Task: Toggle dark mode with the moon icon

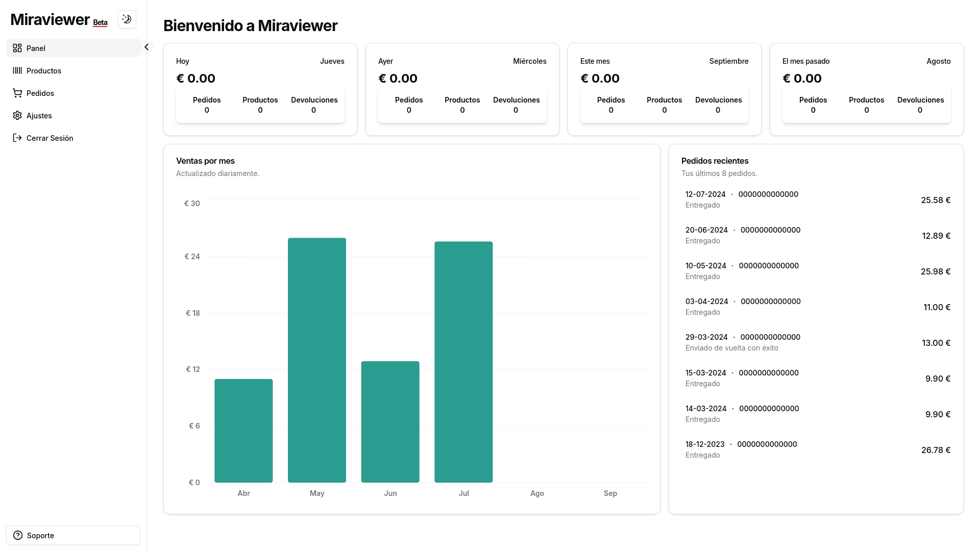Action: 127,19
